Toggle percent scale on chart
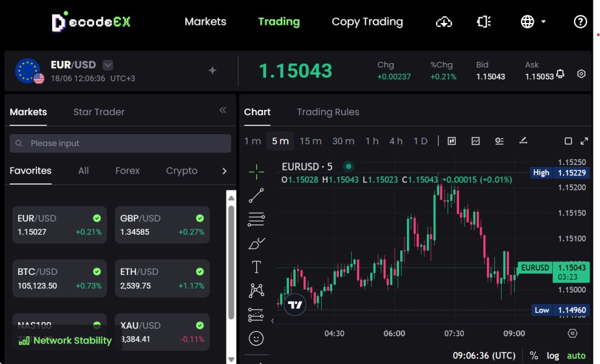Viewport: 600px width, 364px height. 534,356
